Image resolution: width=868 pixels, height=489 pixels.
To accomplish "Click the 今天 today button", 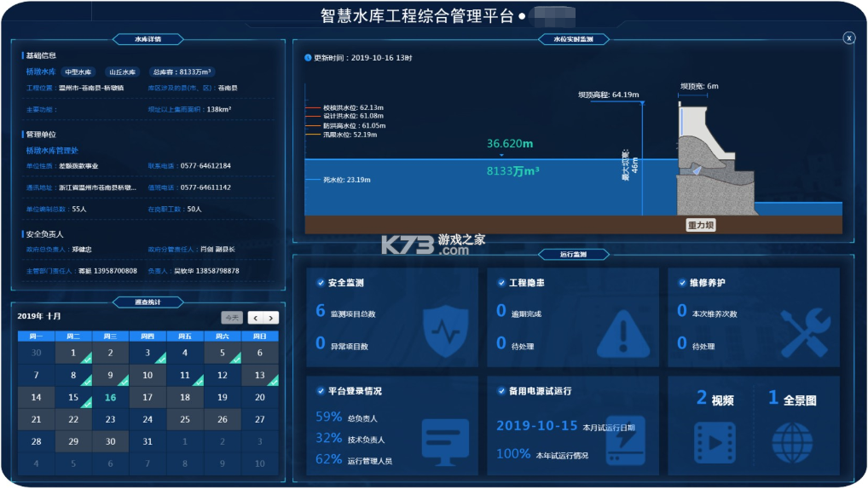I will pyautogui.click(x=232, y=318).
